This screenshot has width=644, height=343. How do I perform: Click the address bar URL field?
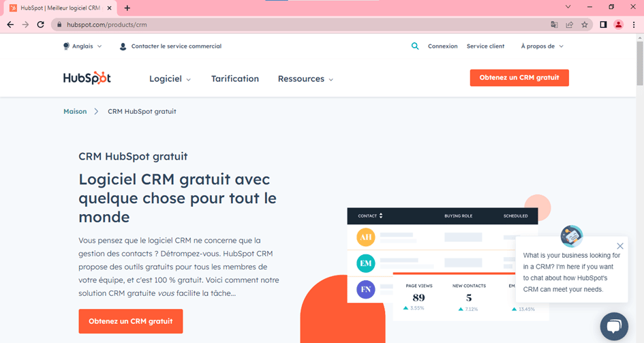(273, 25)
